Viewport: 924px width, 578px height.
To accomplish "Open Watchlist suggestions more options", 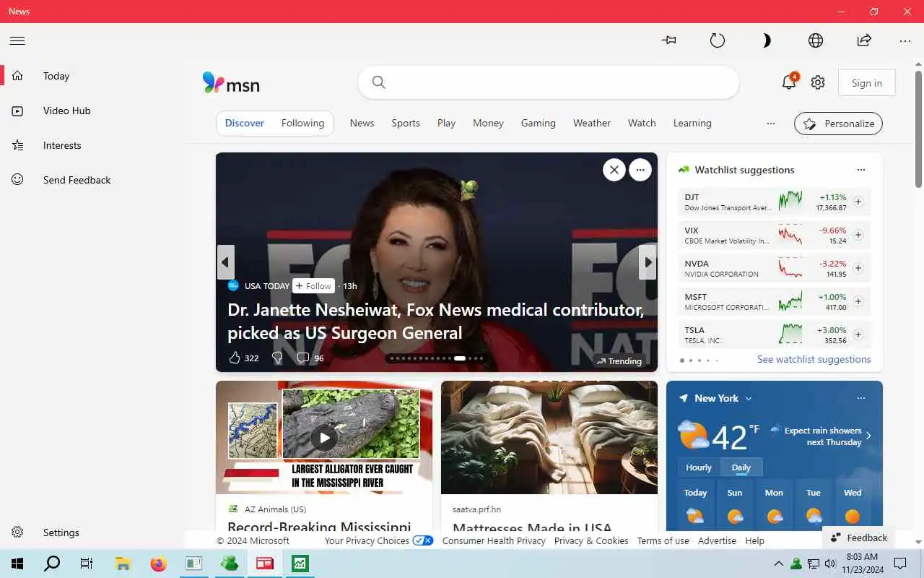I will [860, 170].
